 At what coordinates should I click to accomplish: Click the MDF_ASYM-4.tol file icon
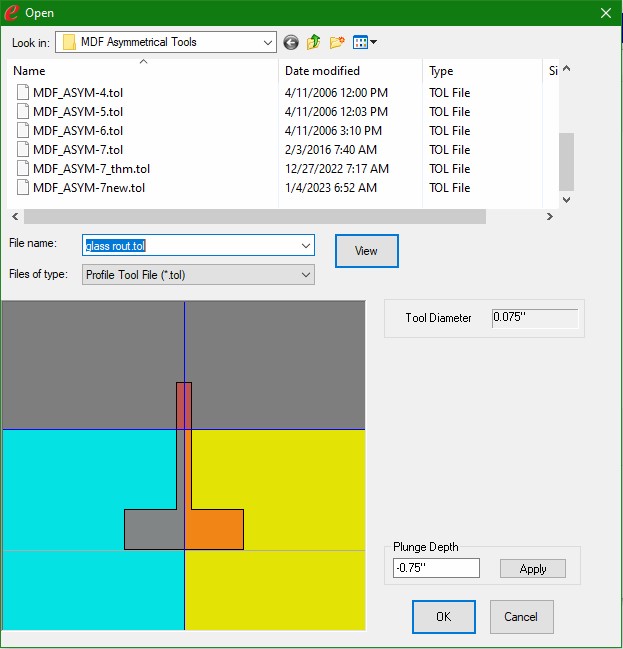tap(24, 93)
